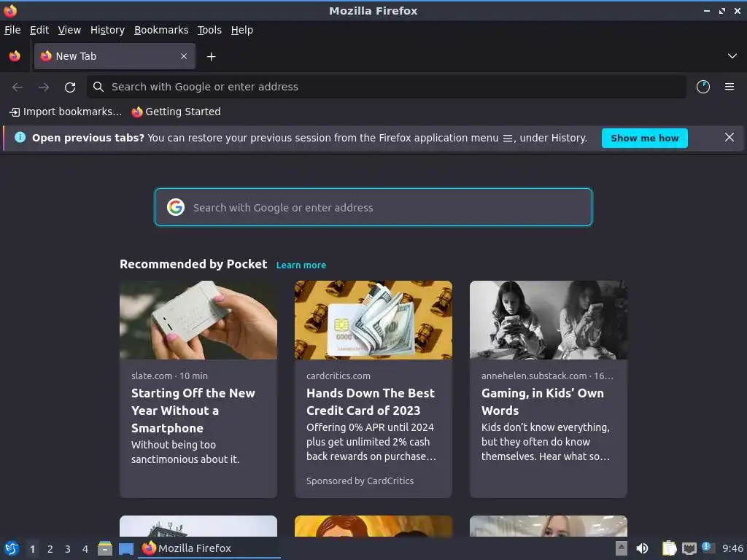This screenshot has height=560, width=747.
Task: Open the Bookmarks menu
Action: [161, 30]
